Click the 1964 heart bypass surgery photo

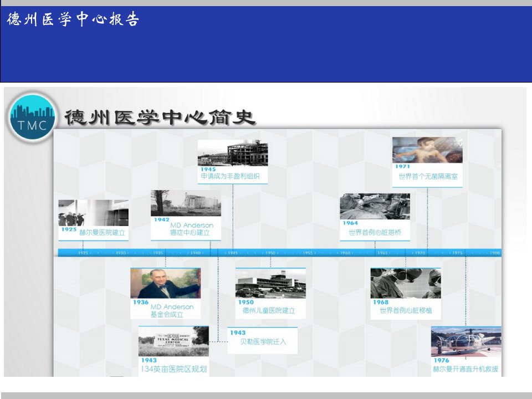pyautogui.click(x=375, y=206)
